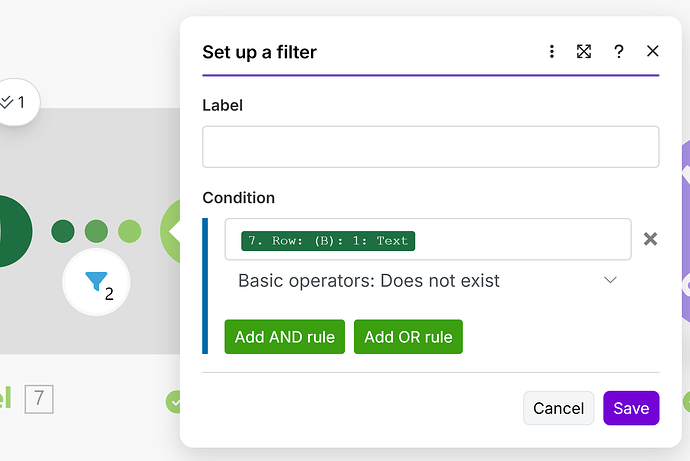
Task: Click into the Label text field
Action: coord(430,146)
